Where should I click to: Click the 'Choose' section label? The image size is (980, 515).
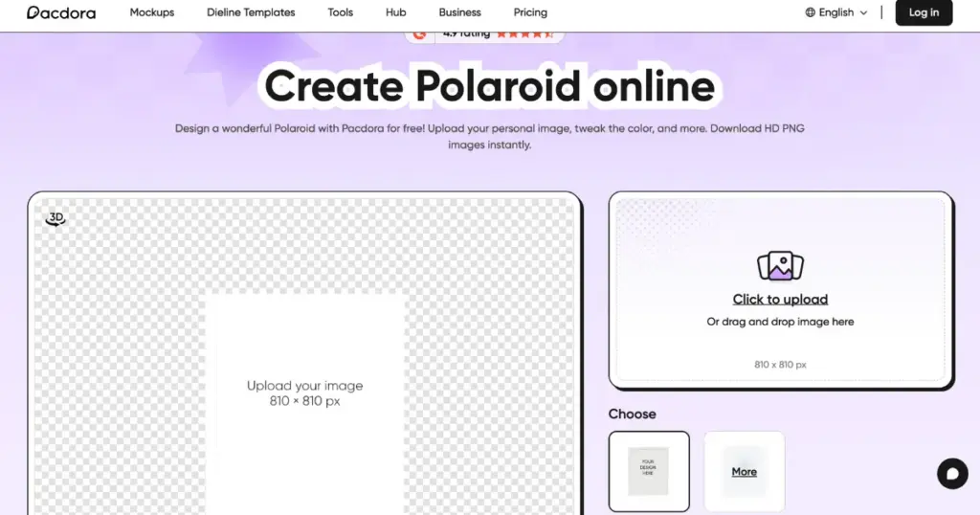pos(632,414)
